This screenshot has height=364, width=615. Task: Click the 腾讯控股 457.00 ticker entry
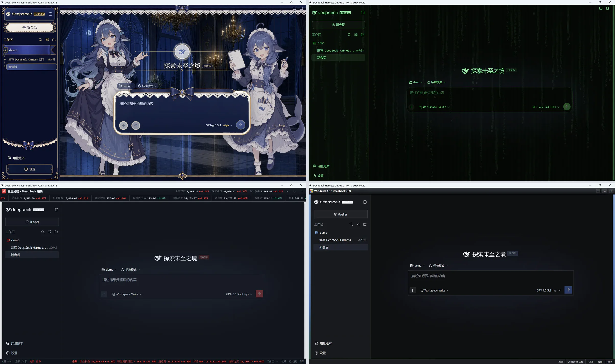point(111,198)
